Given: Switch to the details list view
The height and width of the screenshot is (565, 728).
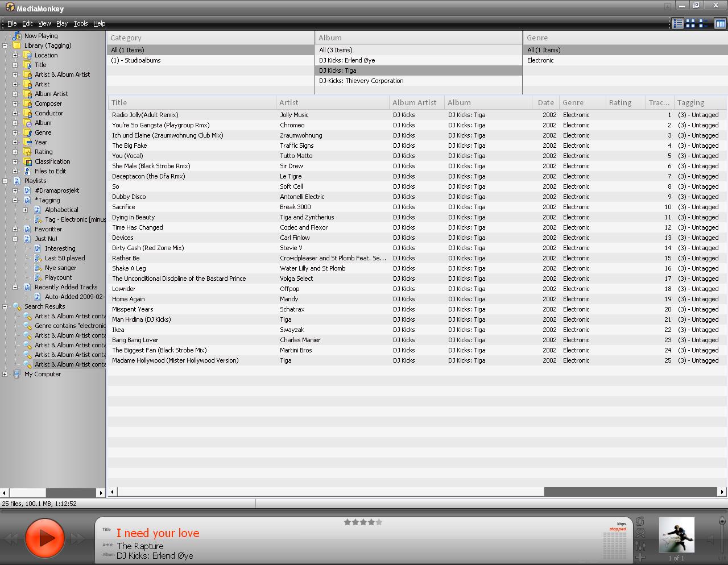Looking at the screenshot, I should [677, 23].
